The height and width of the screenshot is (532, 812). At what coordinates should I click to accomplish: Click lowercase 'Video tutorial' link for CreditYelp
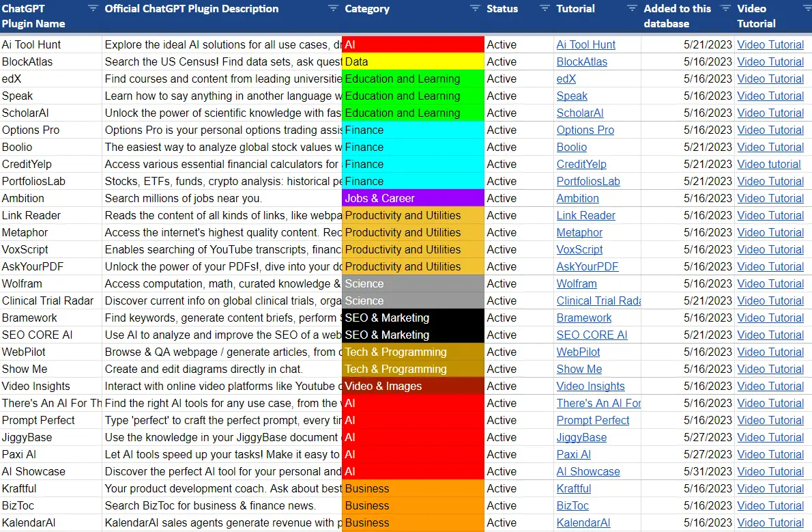[x=769, y=164]
